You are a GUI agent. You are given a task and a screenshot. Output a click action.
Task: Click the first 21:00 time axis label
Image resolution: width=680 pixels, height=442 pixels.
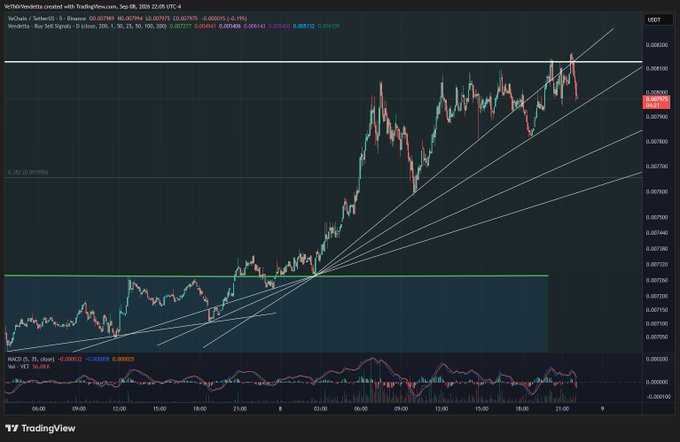240,409
